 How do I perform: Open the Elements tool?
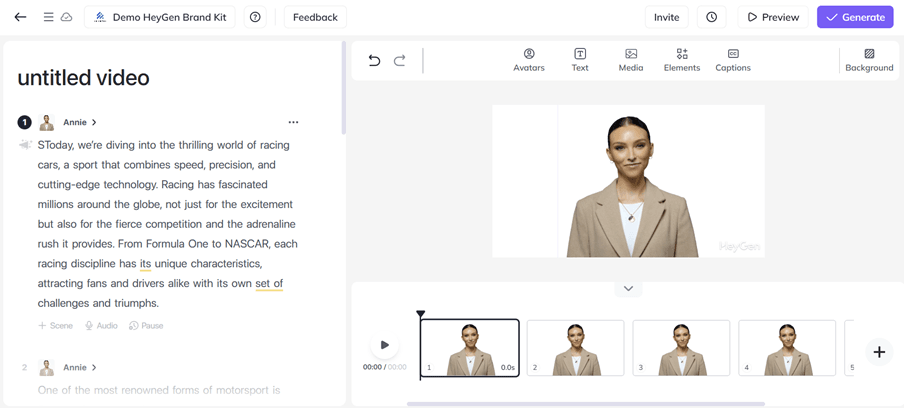click(682, 60)
